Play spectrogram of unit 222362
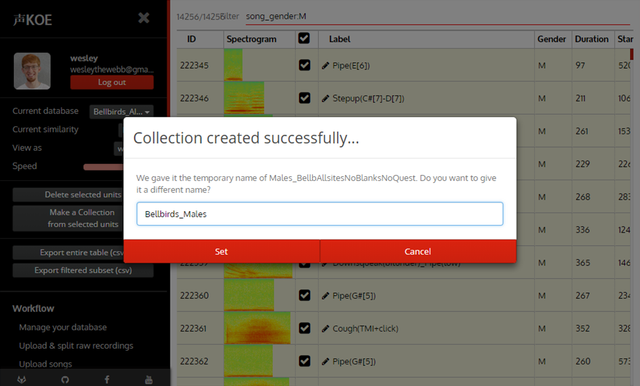 [248, 361]
